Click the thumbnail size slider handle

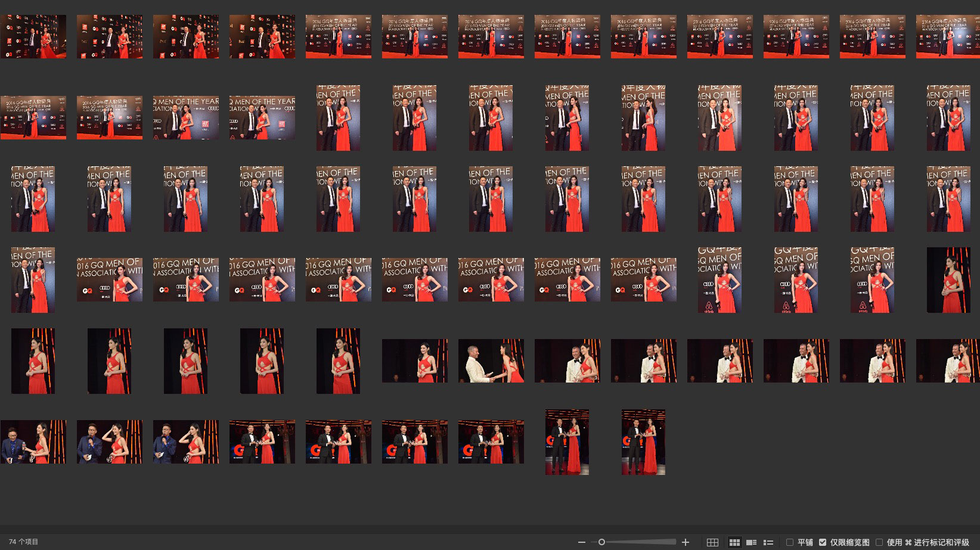(x=601, y=542)
